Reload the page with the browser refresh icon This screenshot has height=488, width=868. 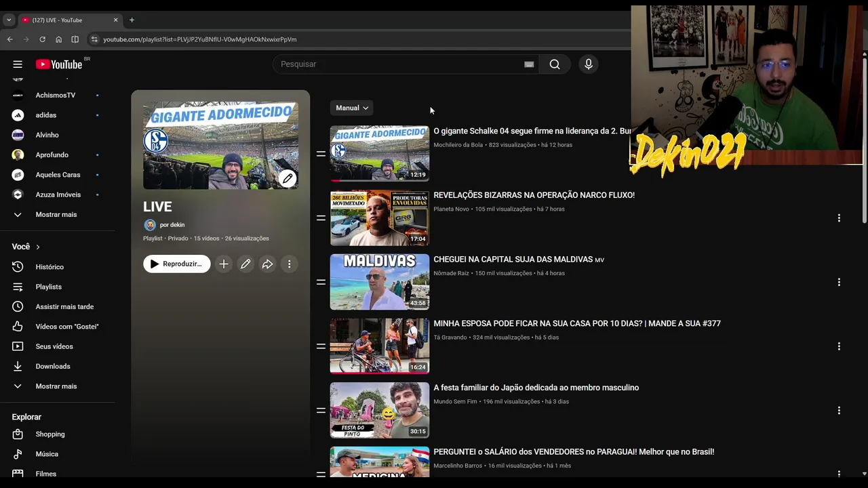click(x=42, y=39)
